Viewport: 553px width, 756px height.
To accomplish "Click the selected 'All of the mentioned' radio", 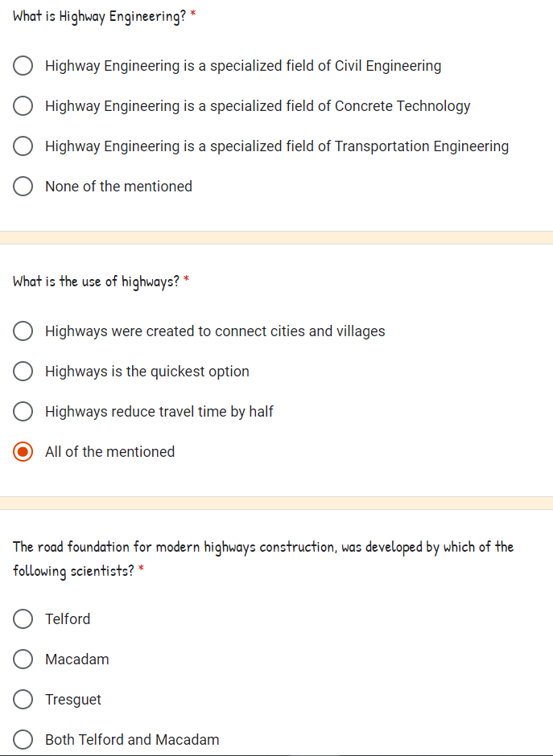I will pyautogui.click(x=23, y=452).
